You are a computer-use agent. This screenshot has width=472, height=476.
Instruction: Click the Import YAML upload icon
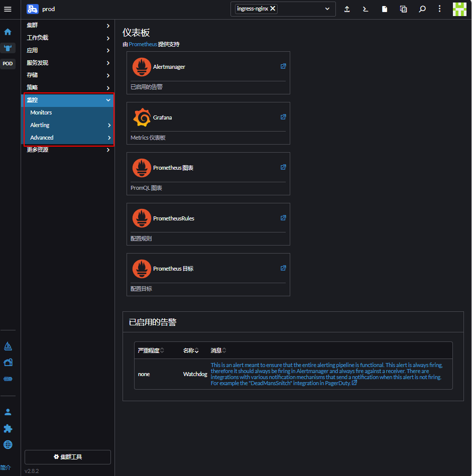pos(347,9)
